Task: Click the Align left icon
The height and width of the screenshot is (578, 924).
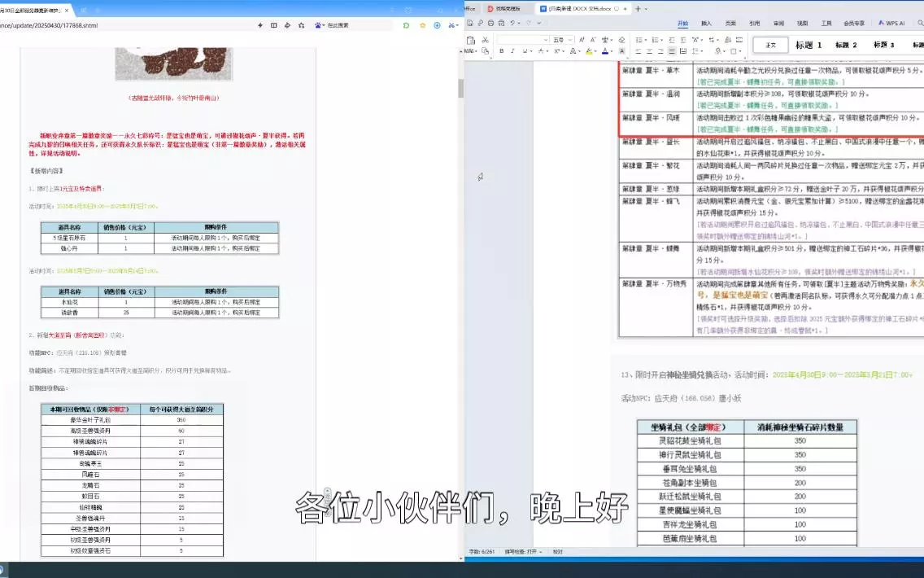Action: click(639, 51)
